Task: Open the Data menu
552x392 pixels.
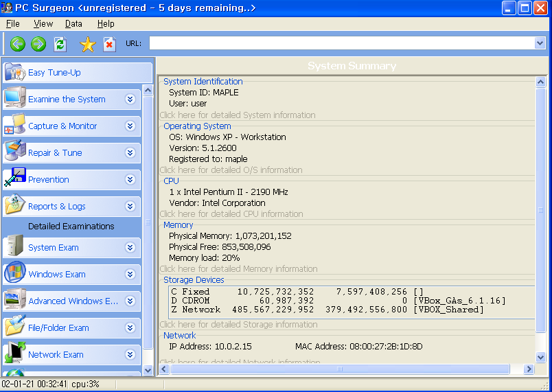Action: 73,23
